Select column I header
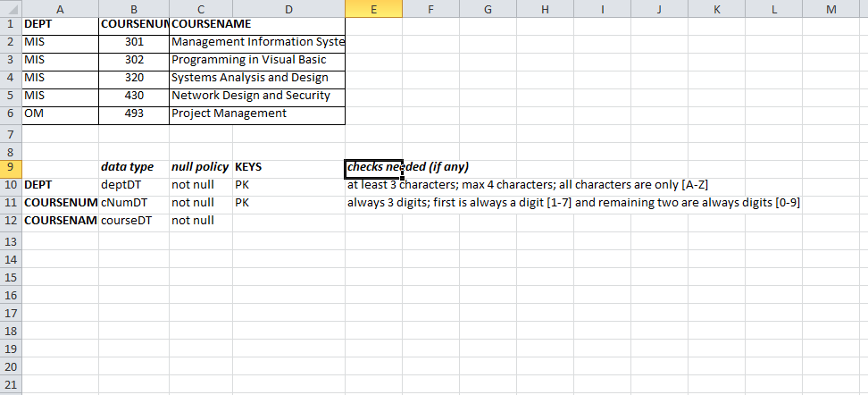 (x=602, y=8)
